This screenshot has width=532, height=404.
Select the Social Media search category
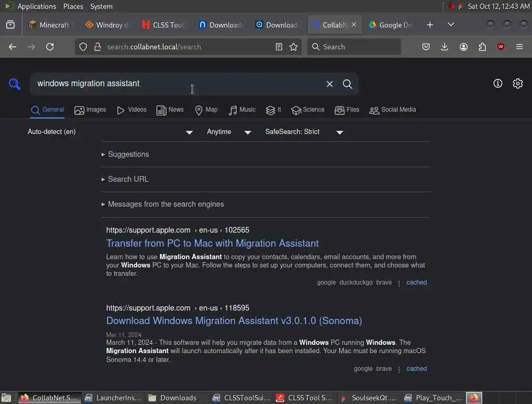coord(393,110)
